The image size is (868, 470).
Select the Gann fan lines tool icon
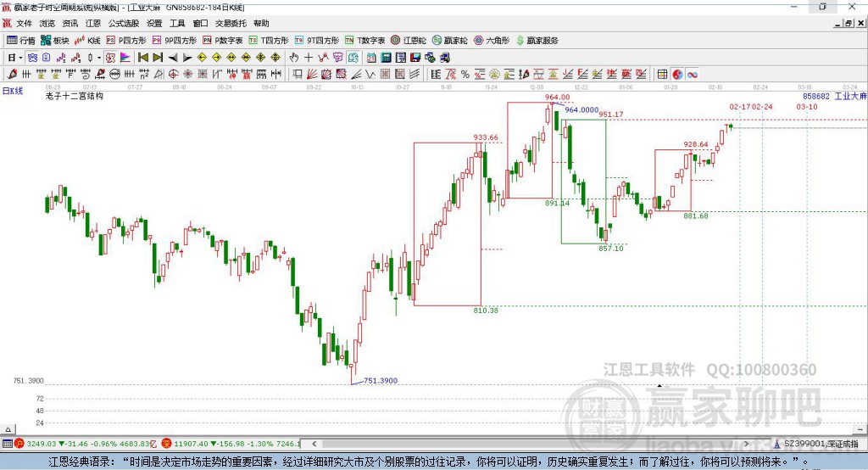[x=312, y=75]
